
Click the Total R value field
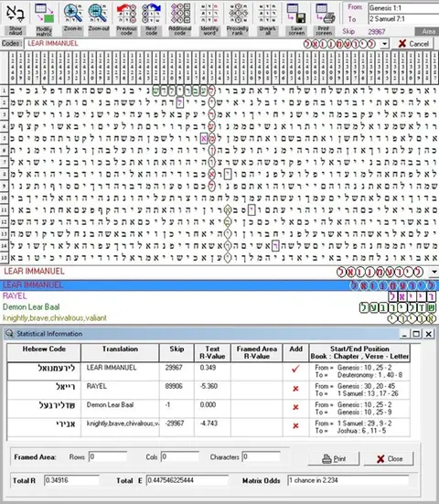pyautogui.click(x=71, y=480)
